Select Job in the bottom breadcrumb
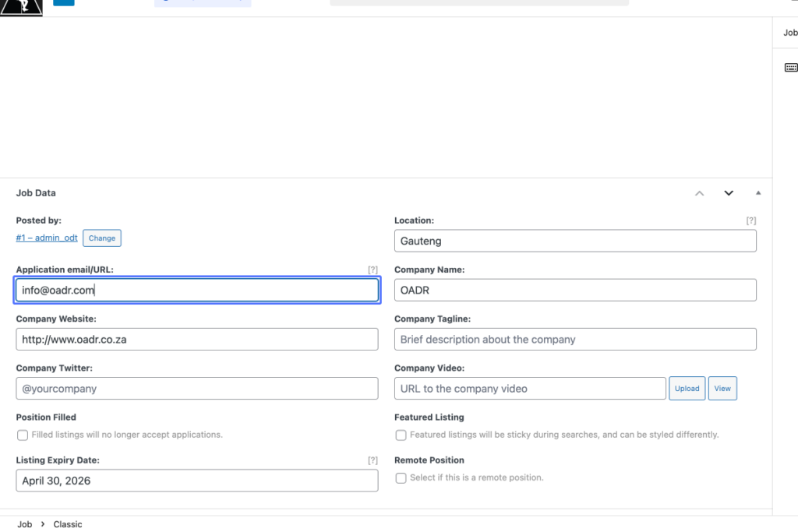This screenshot has height=532, width=798. pos(24,524)
